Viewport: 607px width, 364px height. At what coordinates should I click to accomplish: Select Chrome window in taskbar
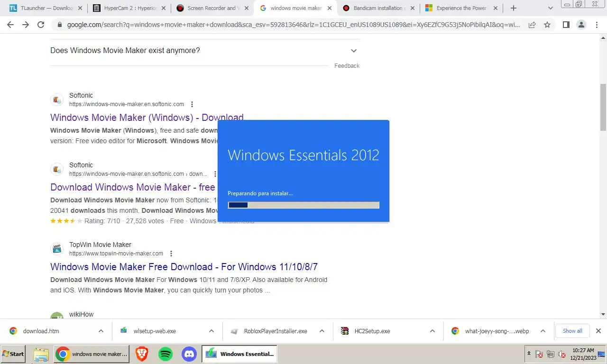pos(92,354)
